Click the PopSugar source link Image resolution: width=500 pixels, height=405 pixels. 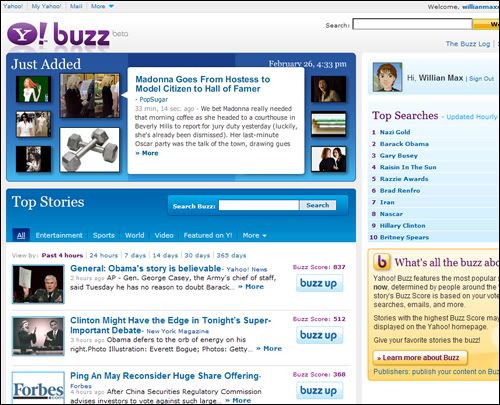153,99
